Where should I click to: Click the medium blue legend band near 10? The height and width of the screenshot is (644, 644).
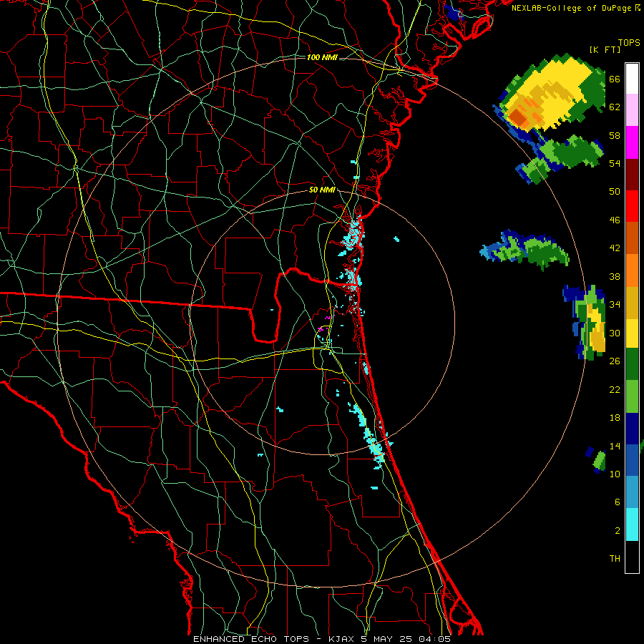[x=632, y=460]
